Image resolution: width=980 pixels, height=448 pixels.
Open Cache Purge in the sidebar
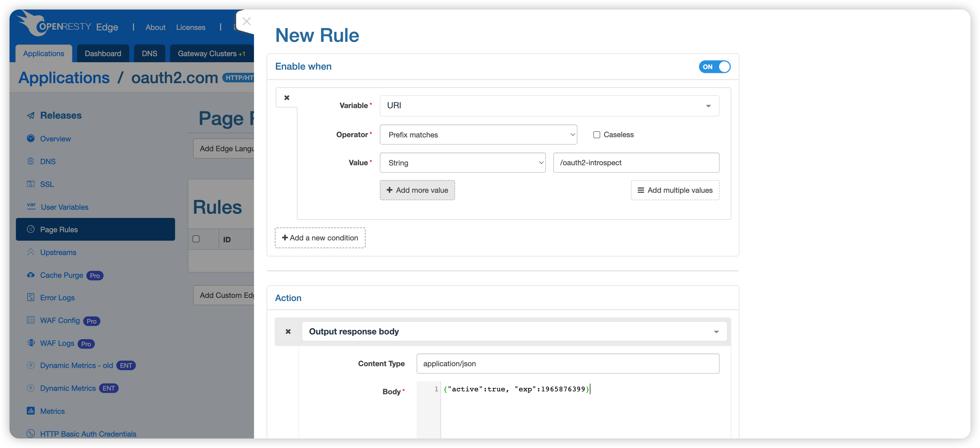click(62, 275)
